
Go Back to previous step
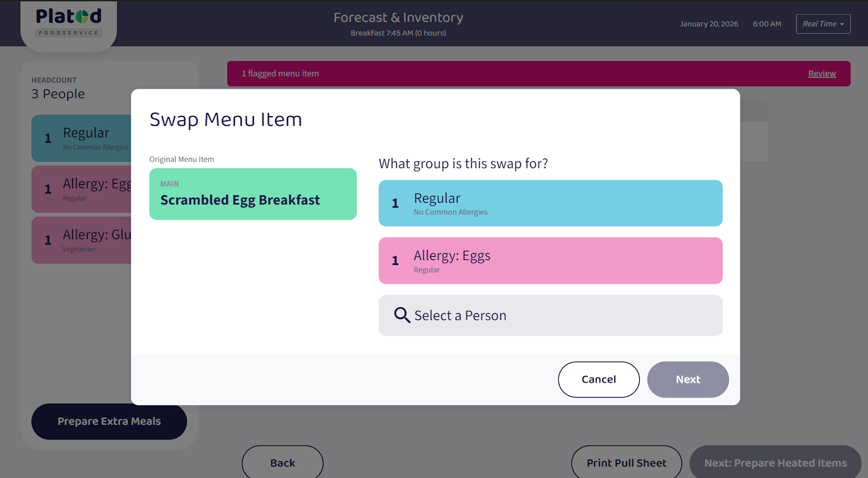[x=283, y=463]
